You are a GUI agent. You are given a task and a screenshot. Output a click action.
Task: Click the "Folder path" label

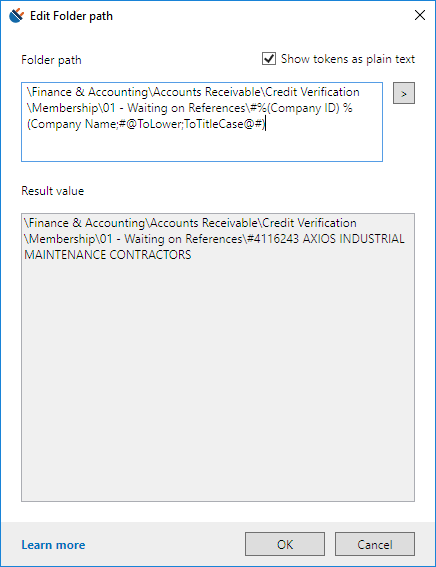click(51, 60)
